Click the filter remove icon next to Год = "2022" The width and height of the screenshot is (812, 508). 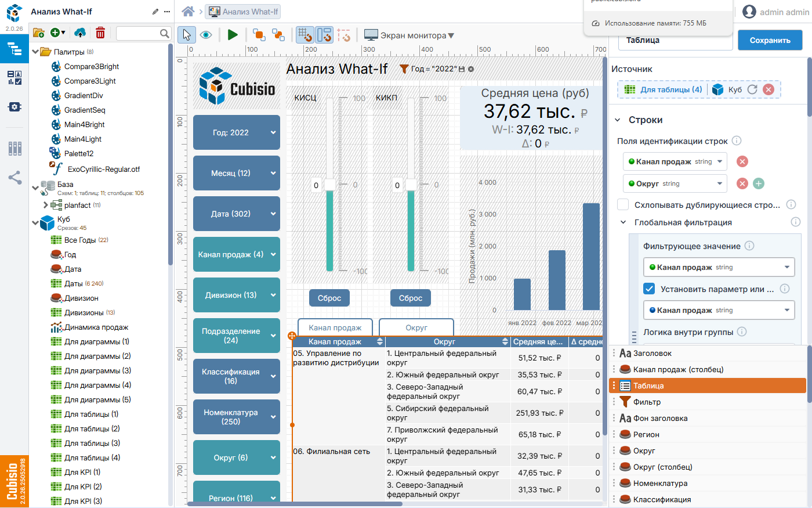click(471, 69)
